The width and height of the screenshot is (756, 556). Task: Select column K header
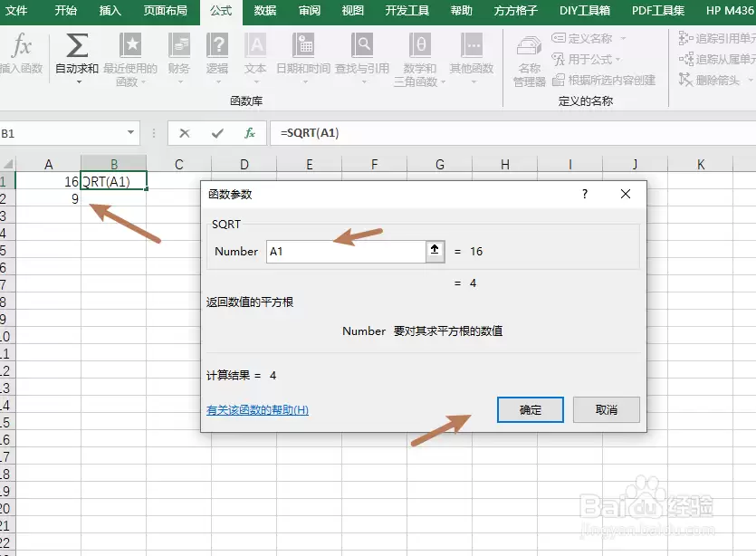tap(701, 165)
